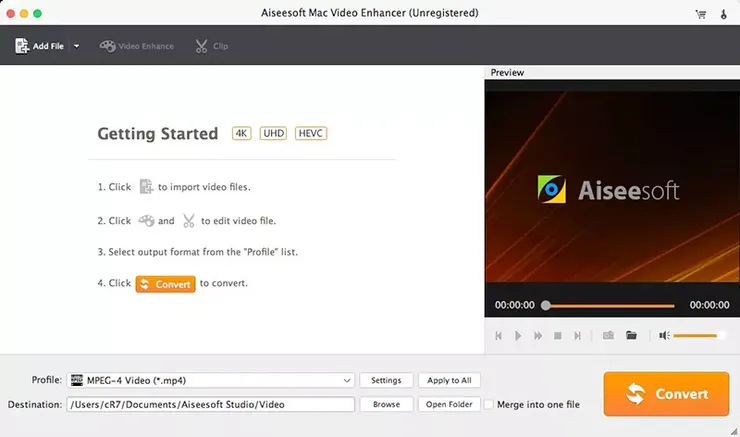
Task: Click the total duration time on the right
Action: point(709,305)
